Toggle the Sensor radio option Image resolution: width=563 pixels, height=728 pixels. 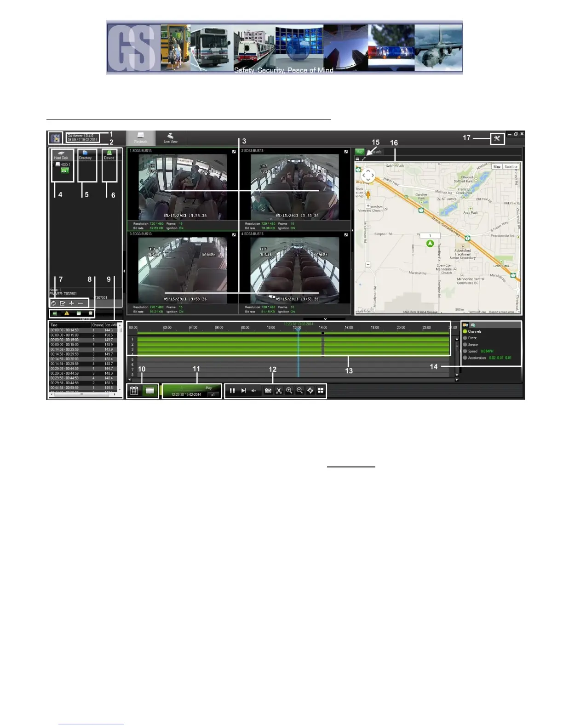pos(465,344)
